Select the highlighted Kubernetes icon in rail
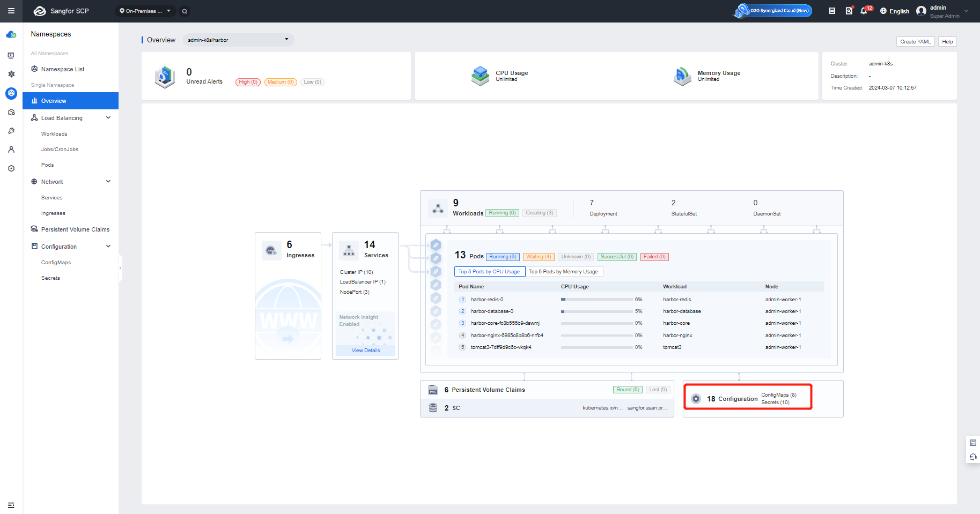 [11, 93]
